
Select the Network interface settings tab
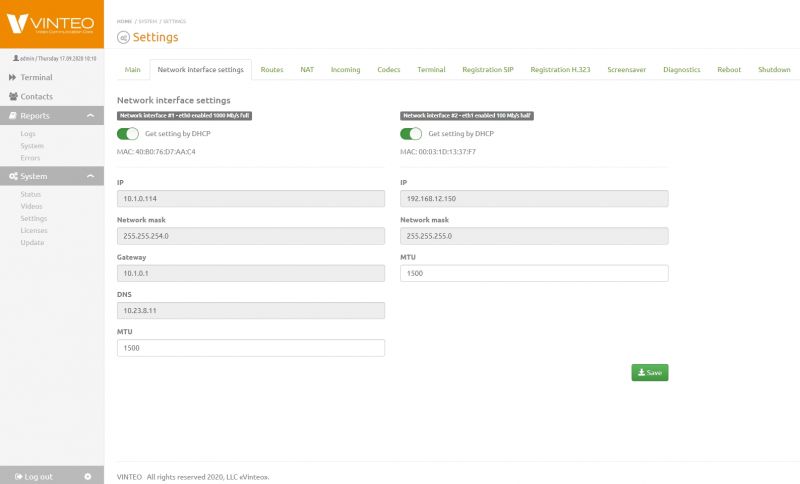click(x=201, y=69)
